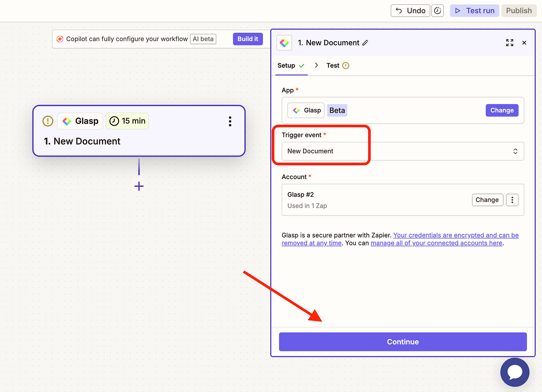Click the Beta label beside Glasp
The height and width of the screenshot is (392, 542).
[x=337, y=111]
